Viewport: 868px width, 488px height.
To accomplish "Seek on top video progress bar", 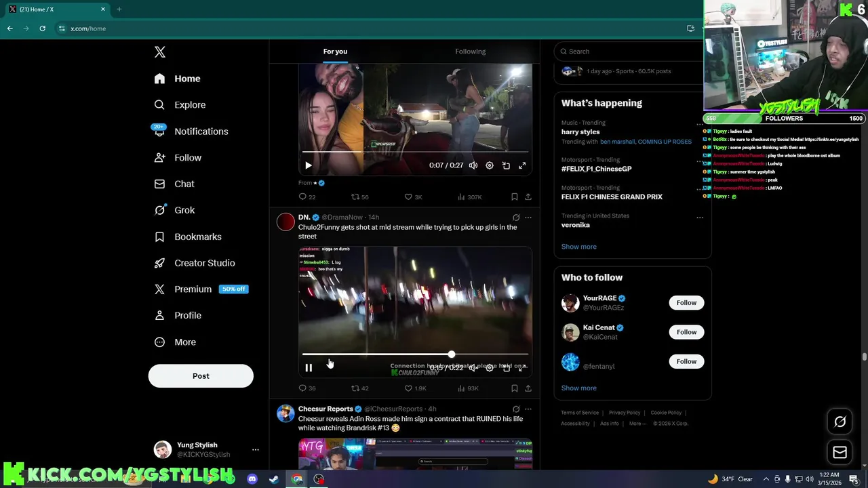I will click(415, 152).
